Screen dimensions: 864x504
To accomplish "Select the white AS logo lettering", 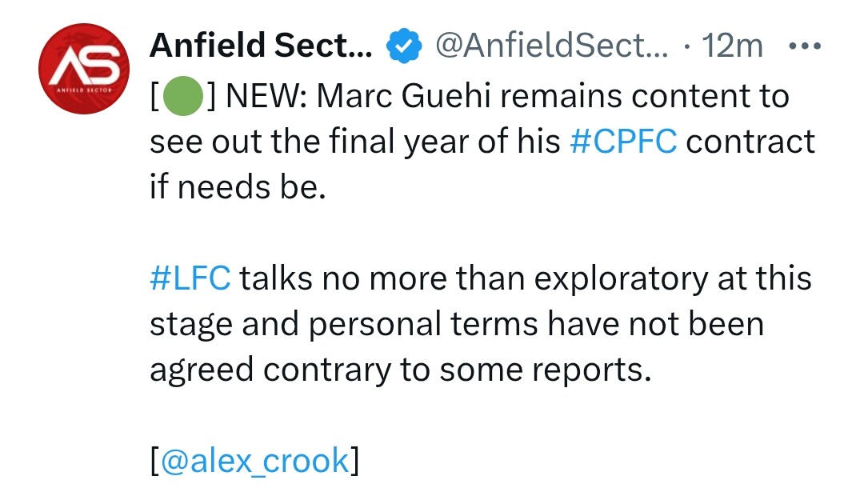I will (84, 66).
